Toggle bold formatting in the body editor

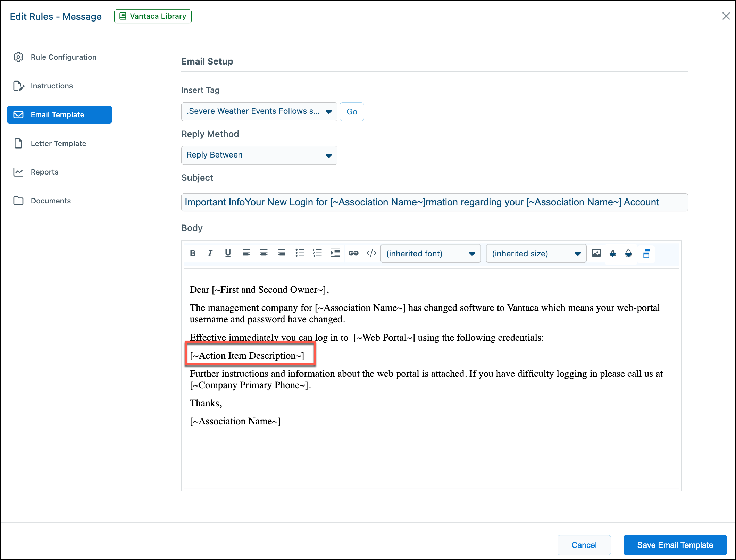[193, 253]
